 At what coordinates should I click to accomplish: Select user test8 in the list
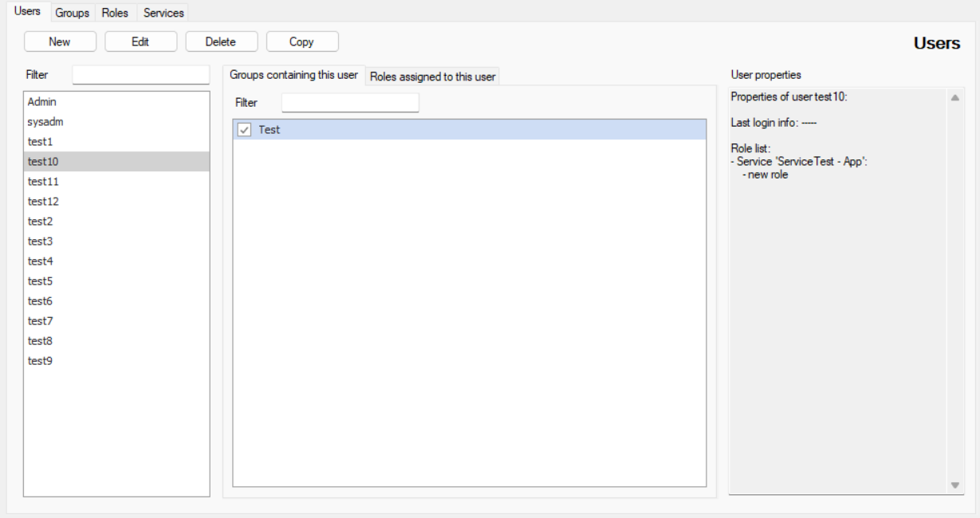coord(116,341)
